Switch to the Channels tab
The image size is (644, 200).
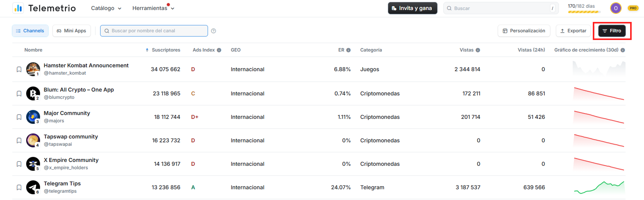point(30,31)
